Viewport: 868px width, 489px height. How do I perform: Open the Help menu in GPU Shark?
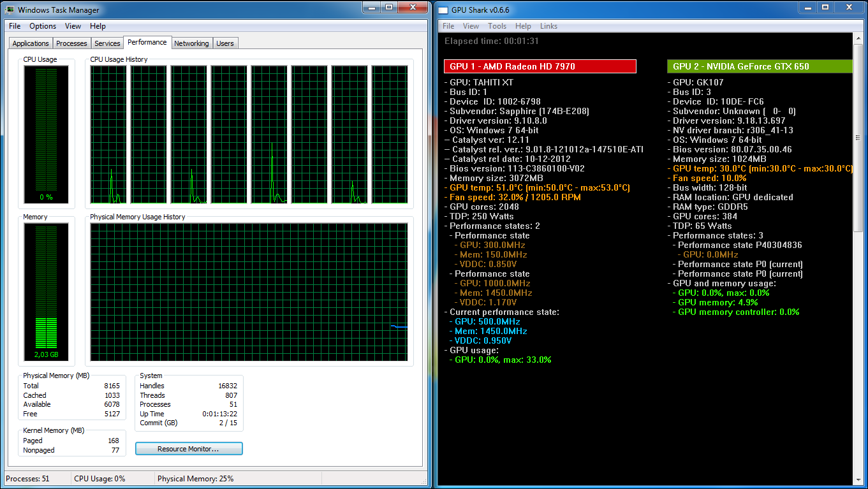[x=523, y=26]
